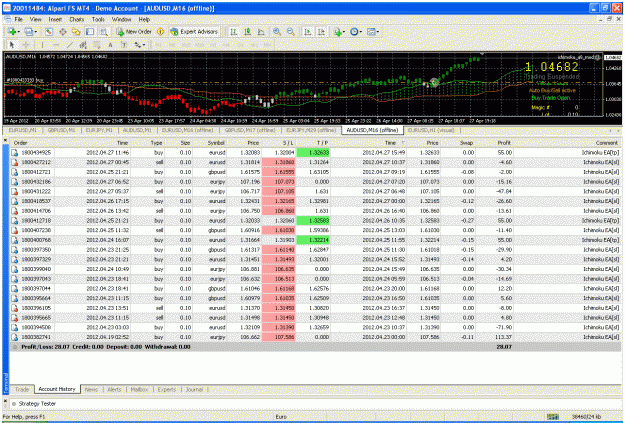Toggle the Chart Shift icon
Image resolution: width=625 pixels, height=423 pixels.
coord(321,31)
